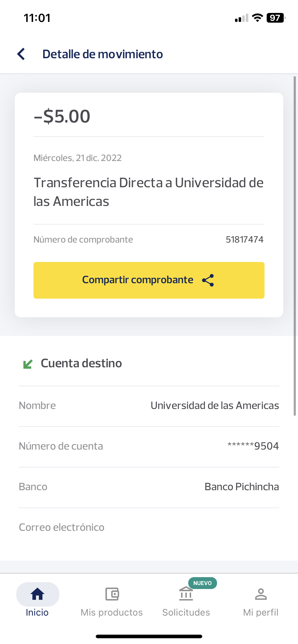Open the Mis productos tab label
The height and width of the screenshot is (644, 298).
[x=112, y=612]
